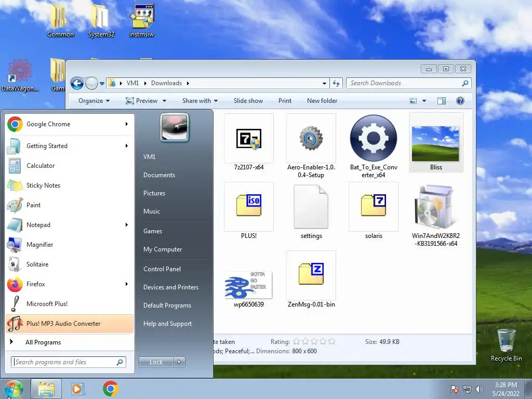Click the Search Downloads field
This screenshot has width=532, height=399.
point(408,83)
